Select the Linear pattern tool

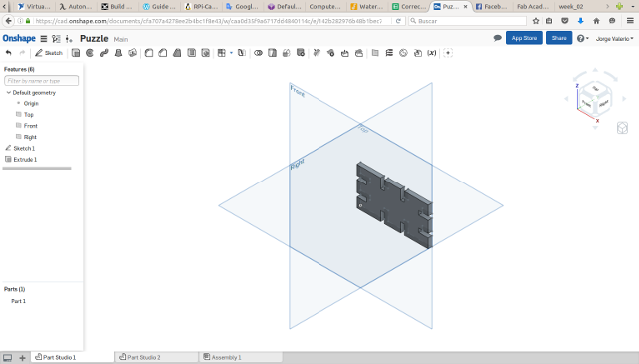click(222, 53)
